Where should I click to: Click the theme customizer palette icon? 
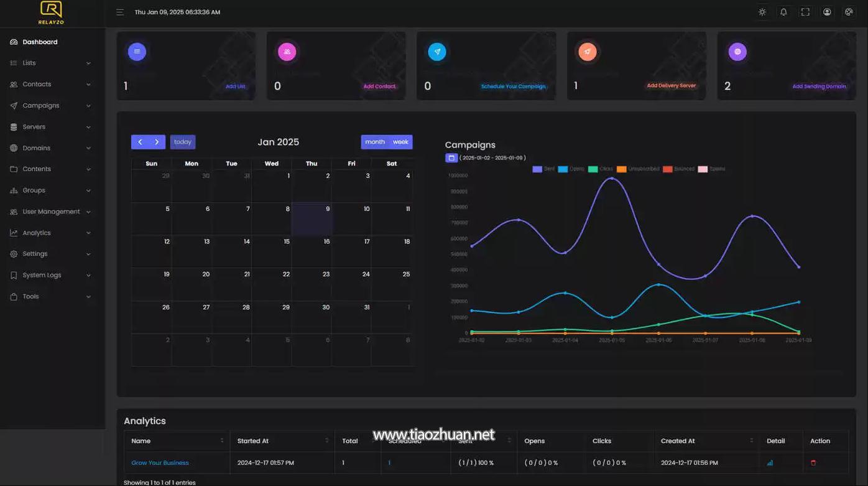[848, 12]
